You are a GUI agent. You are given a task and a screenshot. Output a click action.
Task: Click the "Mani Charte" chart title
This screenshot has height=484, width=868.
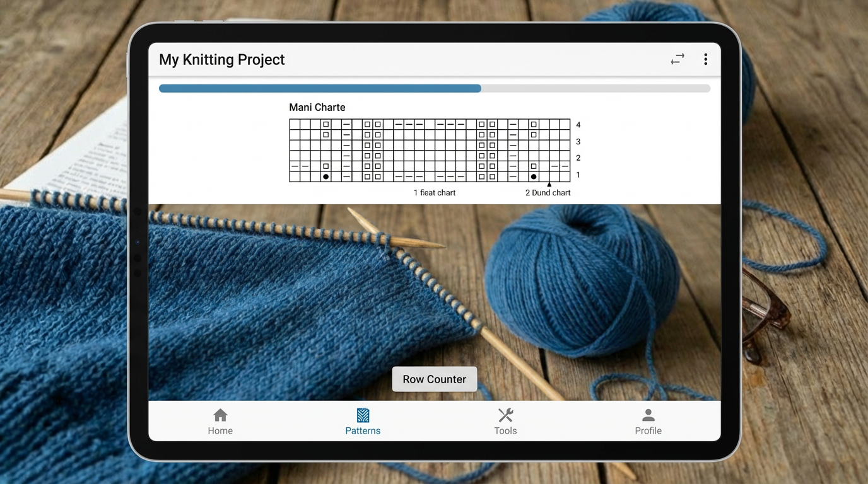(317, 107)
